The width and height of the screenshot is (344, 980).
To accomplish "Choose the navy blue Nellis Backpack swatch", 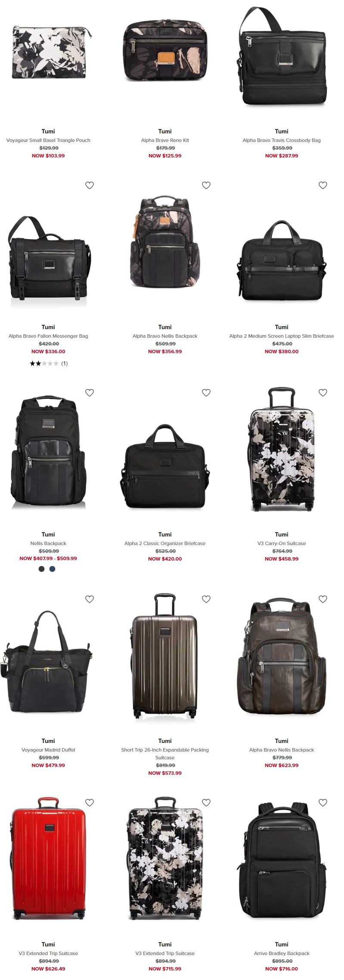I will (53, 569).
